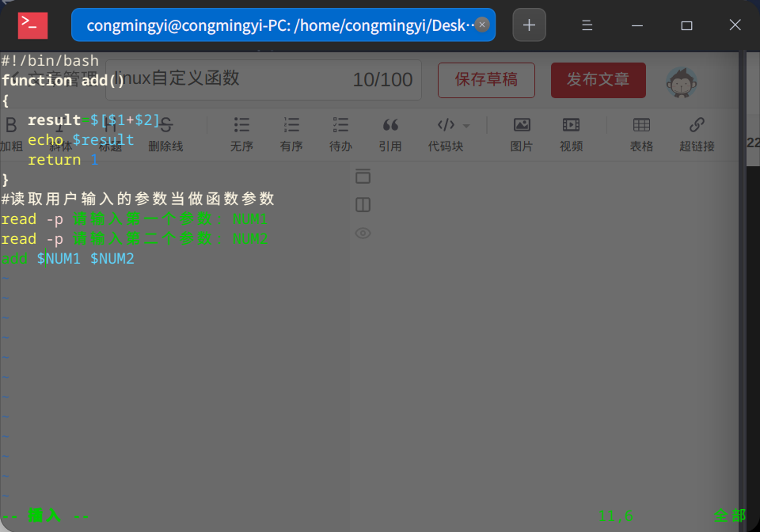
Task: Click the '-- 插入 --' mode indicator
Action: pos(45,515)
